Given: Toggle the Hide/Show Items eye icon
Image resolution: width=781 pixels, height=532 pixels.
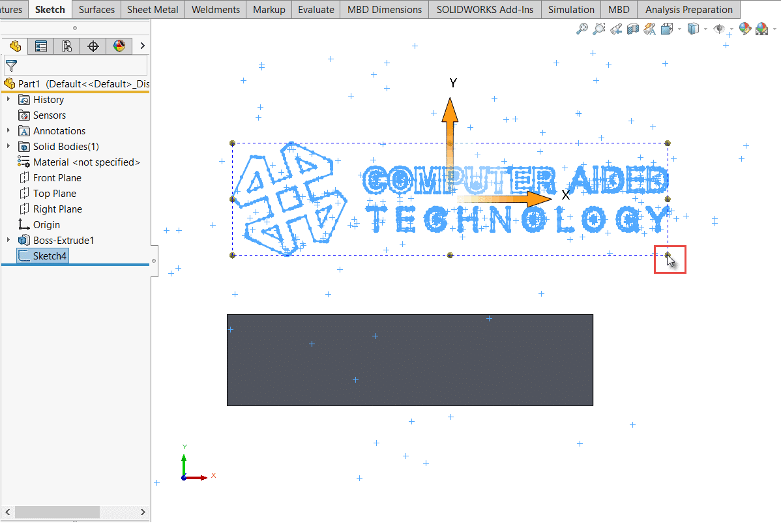Looking at the screenshot, I should point(718,29).
